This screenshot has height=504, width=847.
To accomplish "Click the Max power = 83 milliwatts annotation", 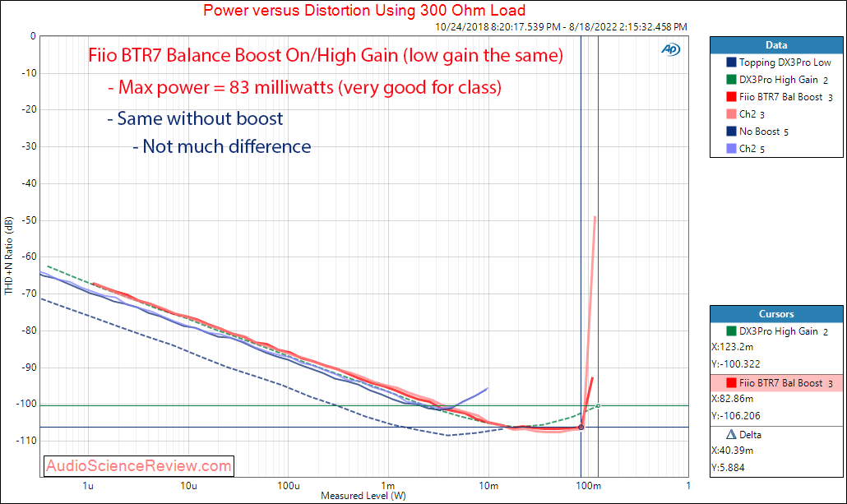I will pyautogui.click(x=304, y=87).
